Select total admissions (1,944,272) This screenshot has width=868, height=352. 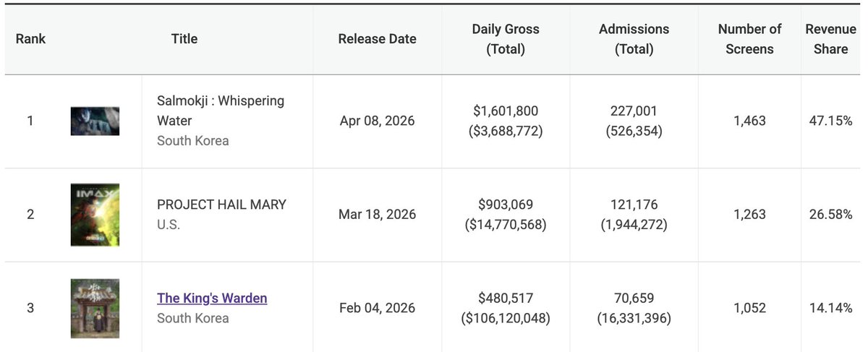point(634,225)
